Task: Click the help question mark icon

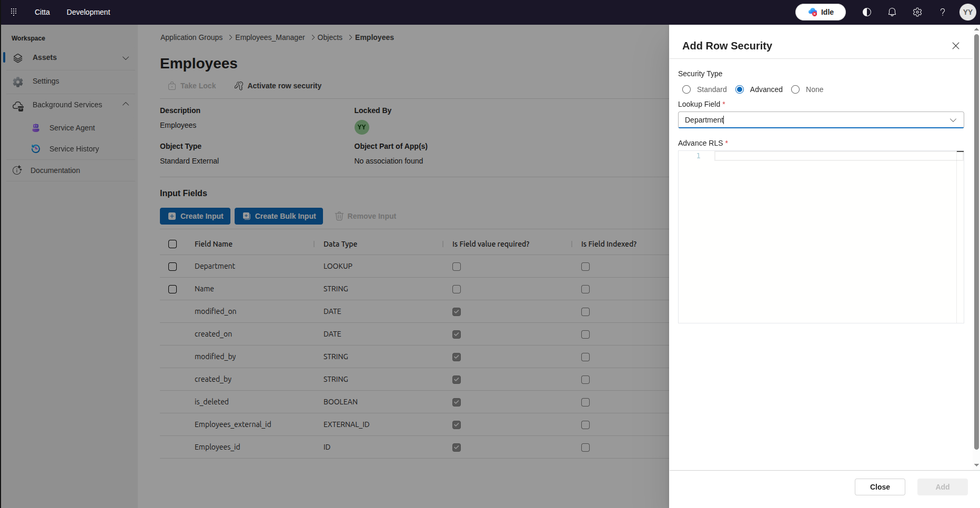Action: click(943, 12)
